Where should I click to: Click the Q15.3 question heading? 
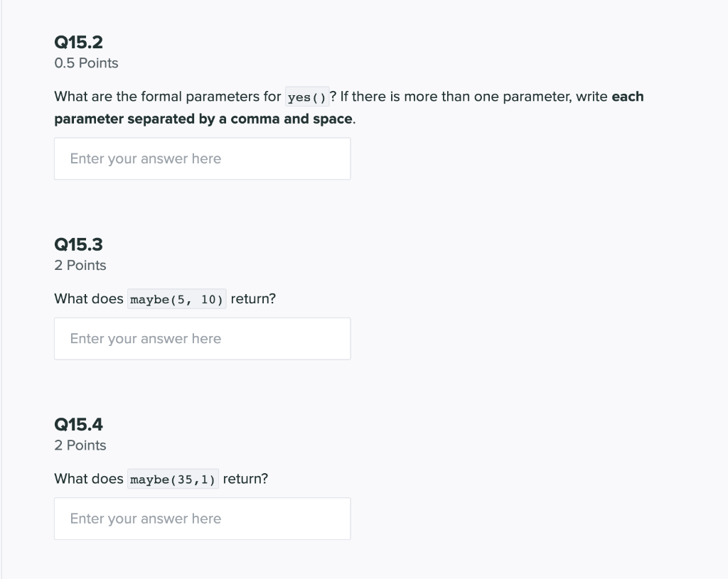(78, 244)
